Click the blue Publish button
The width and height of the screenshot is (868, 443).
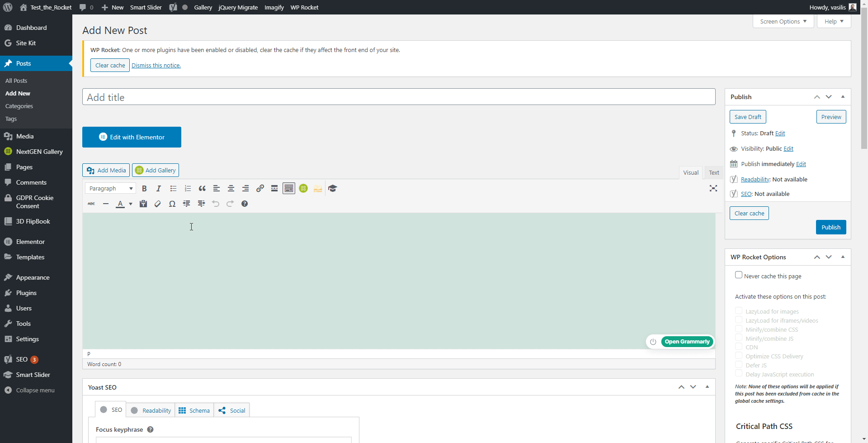tap(831, 227)
